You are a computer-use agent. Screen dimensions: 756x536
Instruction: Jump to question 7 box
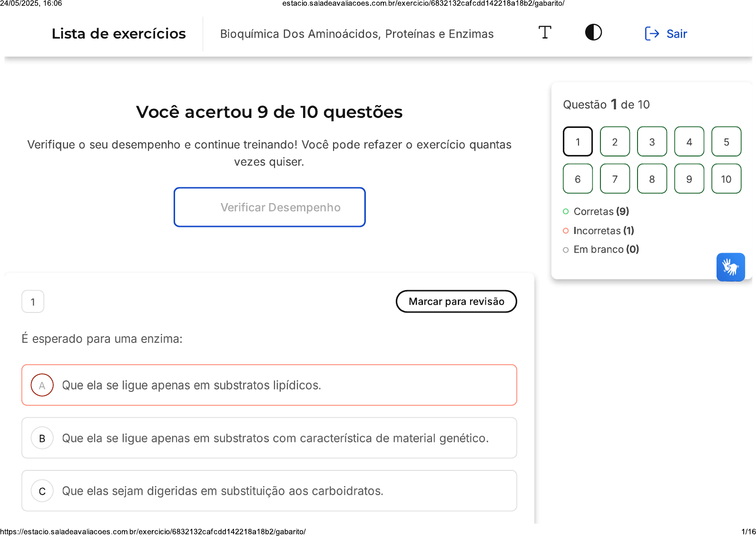click(615, 179)
